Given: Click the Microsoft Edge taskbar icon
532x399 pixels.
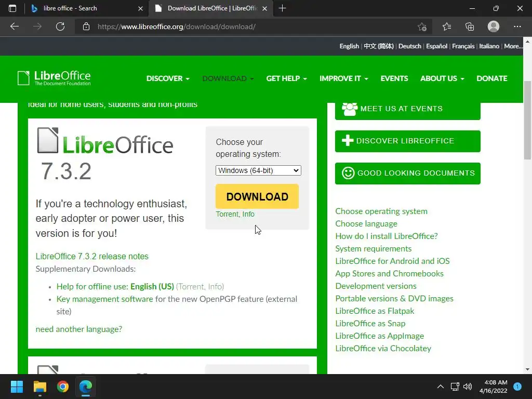Looking at the screenshot, I should click(86, 387).
